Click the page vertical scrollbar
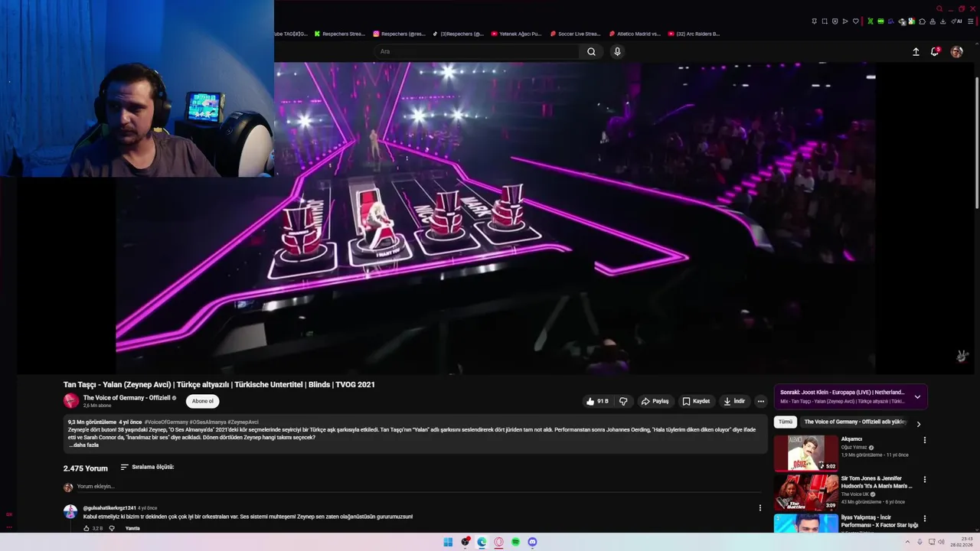Screen dimensions: 980x551 [x=976, y=142]
